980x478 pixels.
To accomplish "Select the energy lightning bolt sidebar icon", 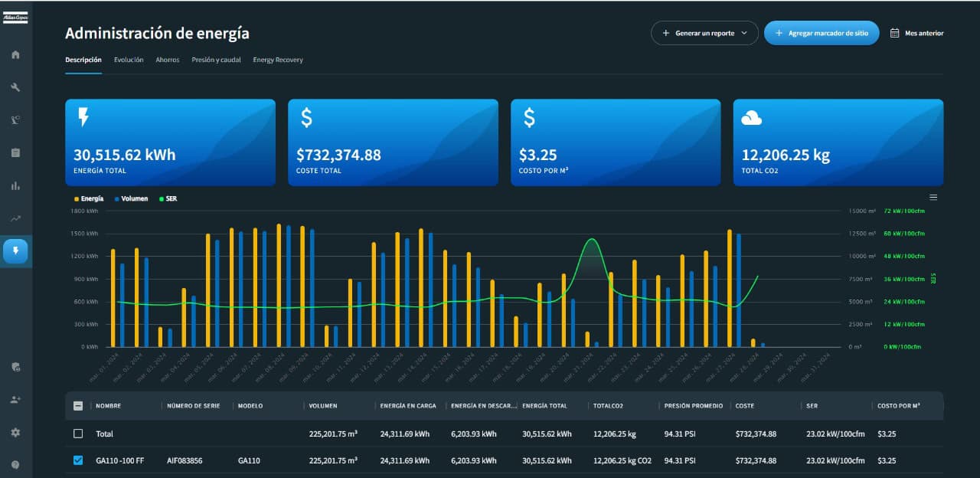I will pos(15,250).
